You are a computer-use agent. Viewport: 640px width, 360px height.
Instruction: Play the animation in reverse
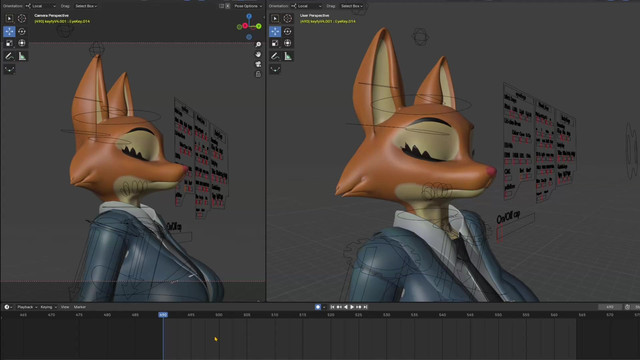346,307
